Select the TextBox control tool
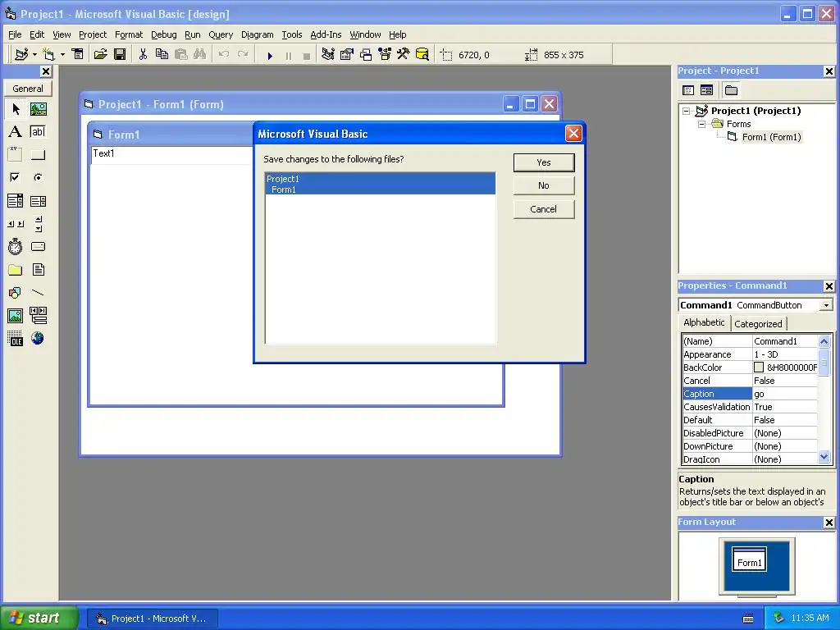Viewport: 840px width, 630px height. click(38, 132)
